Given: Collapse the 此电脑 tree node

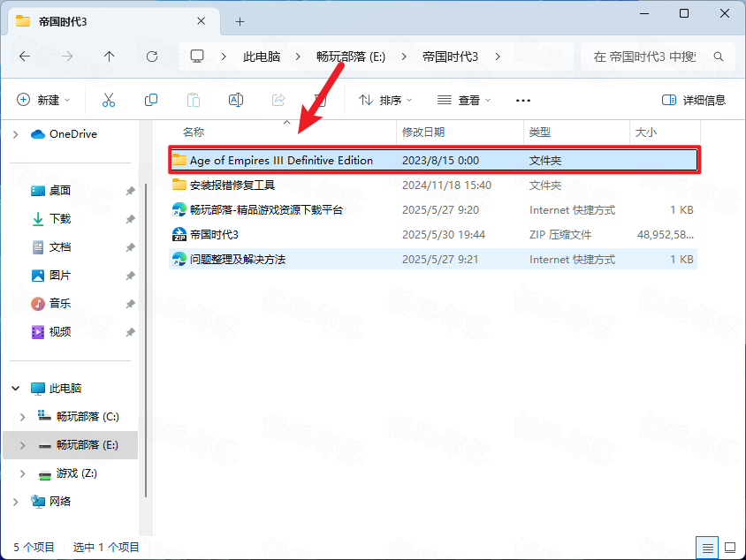Looking at the screenshot, I should [16, 389].
